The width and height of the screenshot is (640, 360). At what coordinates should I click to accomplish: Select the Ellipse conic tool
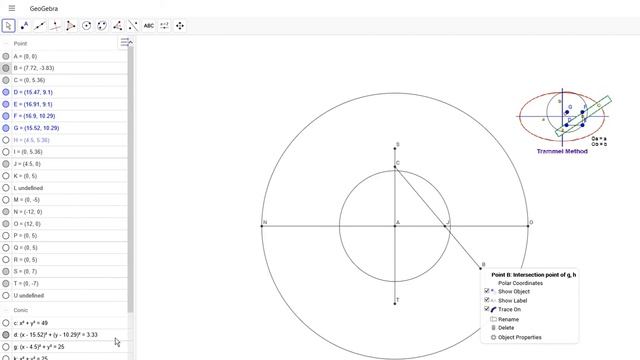point(102,26)
